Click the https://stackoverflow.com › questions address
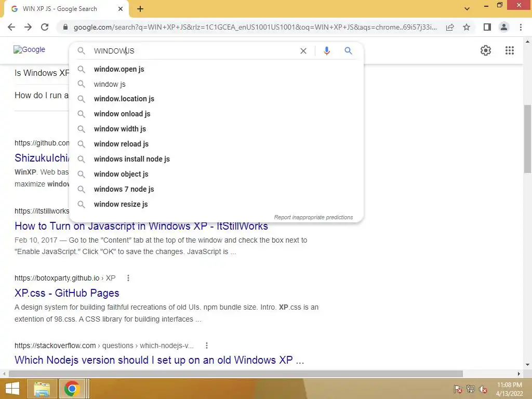 (x=104, y=345)
